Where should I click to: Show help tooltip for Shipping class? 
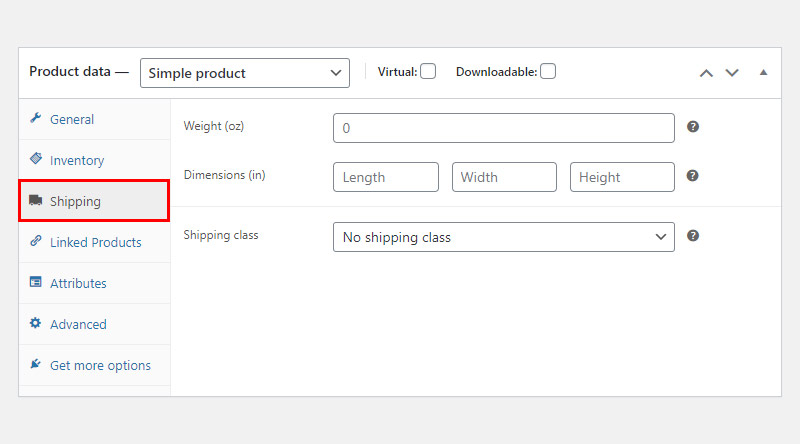[x=693, y=236]
